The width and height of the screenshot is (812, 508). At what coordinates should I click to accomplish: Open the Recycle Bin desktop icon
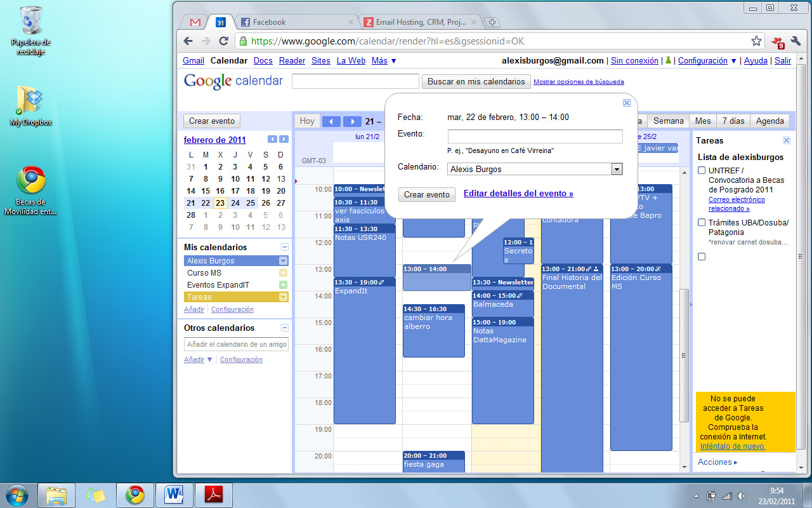coord(30,30)
